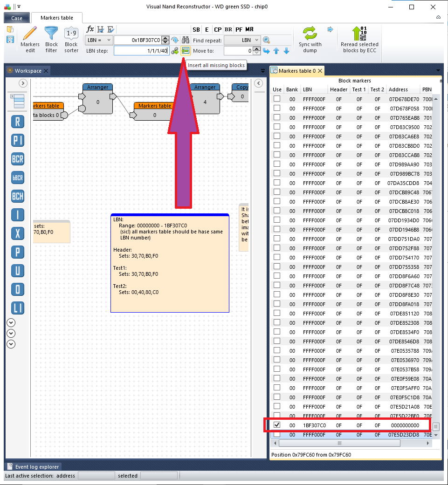Click the binoculars find icon
This screenshot has height=485, width=448.
186,40
